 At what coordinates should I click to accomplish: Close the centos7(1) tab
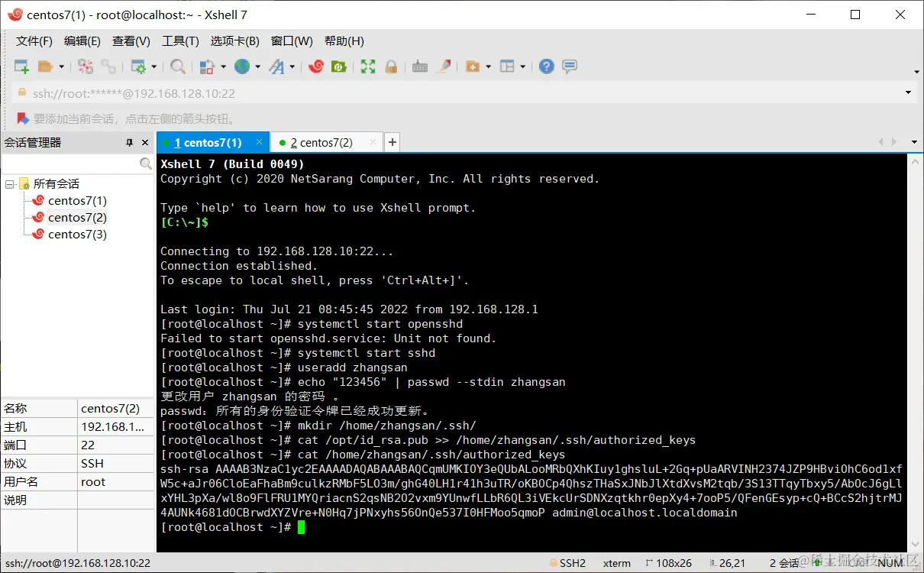click(x=260, y=142)
